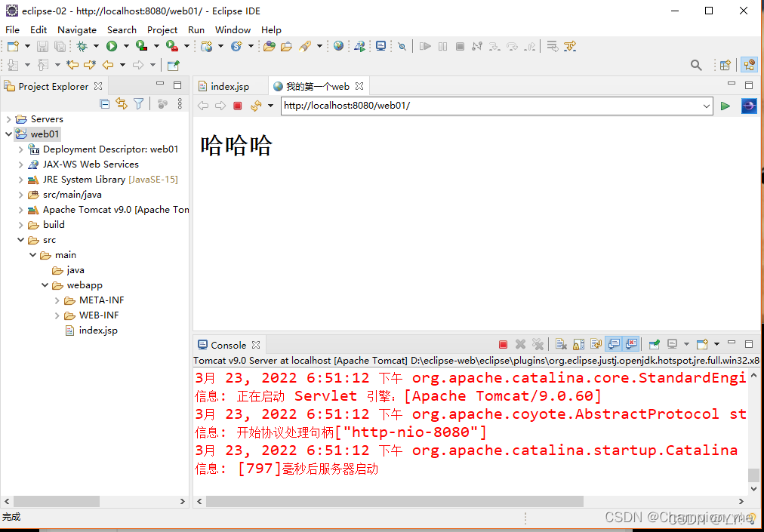Viewport: 764px width, 532px height.
Task: Click the Search flashlight icon in toolbar
Action: point(305,46)
